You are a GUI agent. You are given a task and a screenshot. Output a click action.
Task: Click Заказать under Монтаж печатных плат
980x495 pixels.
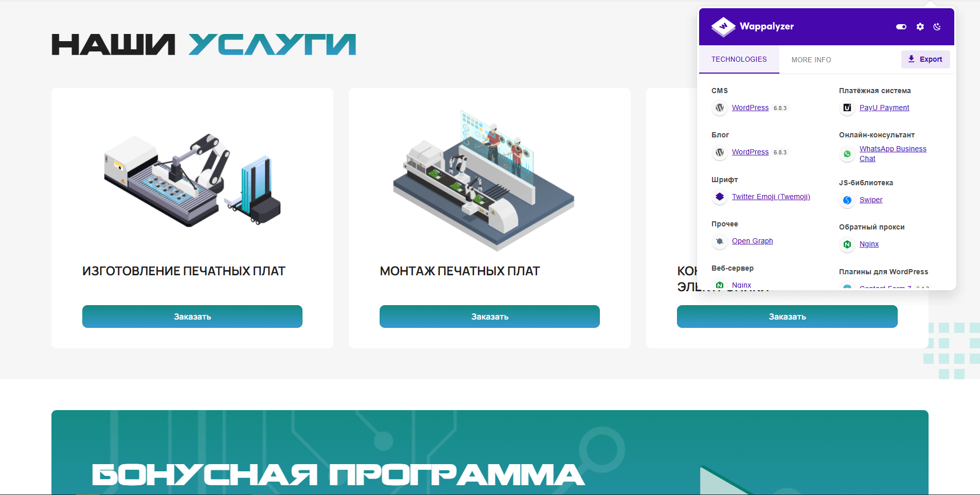[x=490, y=316]
